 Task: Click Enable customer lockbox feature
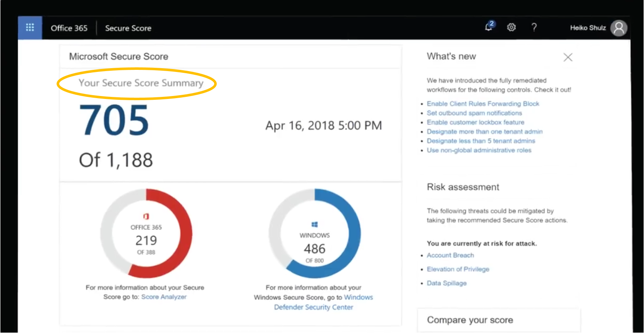click(x=476, y=122)
